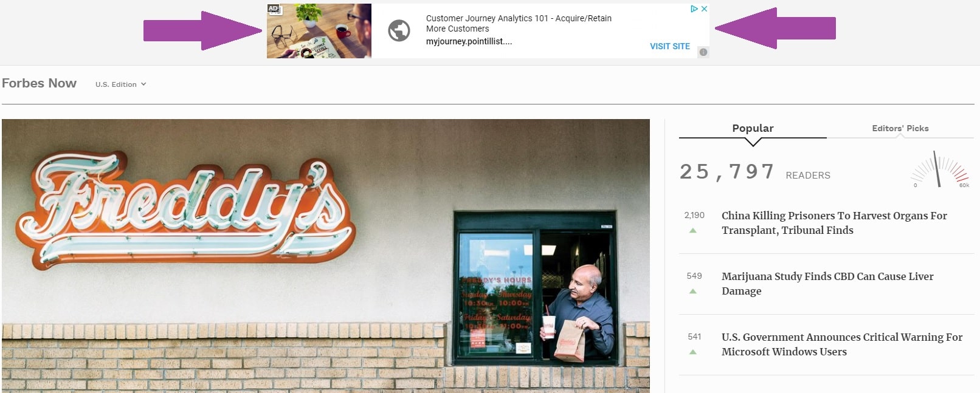The image size is (980, 393).
Task: Open the Microsoft Windows critical warning article
Action: [x=842, y=344]
